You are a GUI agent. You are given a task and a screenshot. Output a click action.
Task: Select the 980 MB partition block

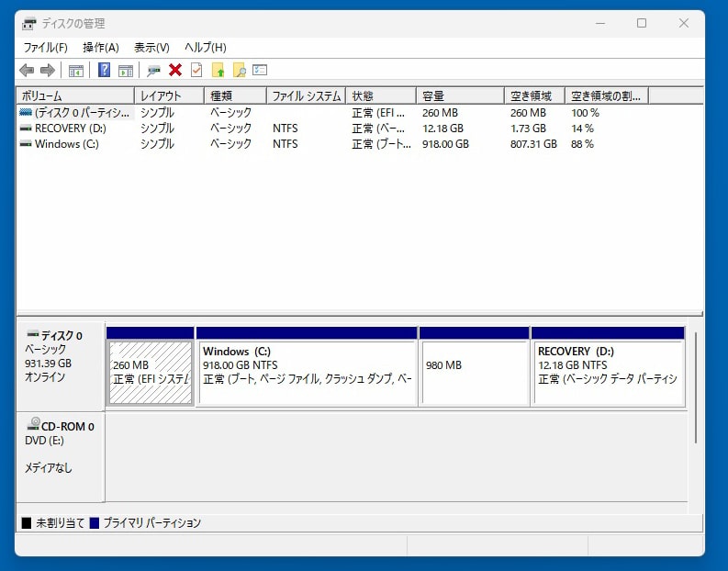click(x=474, y=372)
